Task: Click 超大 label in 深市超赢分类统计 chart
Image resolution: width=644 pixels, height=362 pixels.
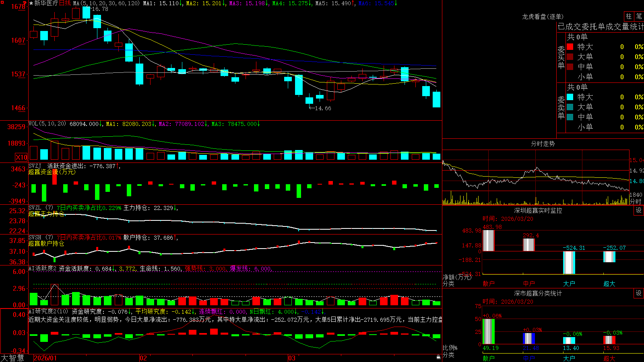Action: (609, 358)
